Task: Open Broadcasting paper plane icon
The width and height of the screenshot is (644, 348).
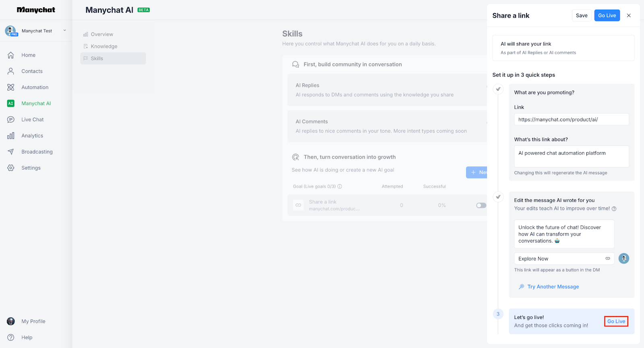Action: 11,152
